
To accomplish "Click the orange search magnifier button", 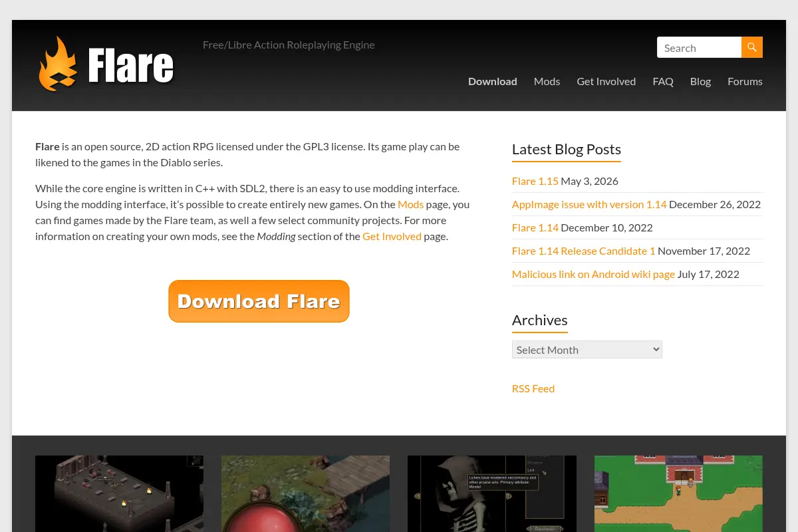I will point(752,47).
